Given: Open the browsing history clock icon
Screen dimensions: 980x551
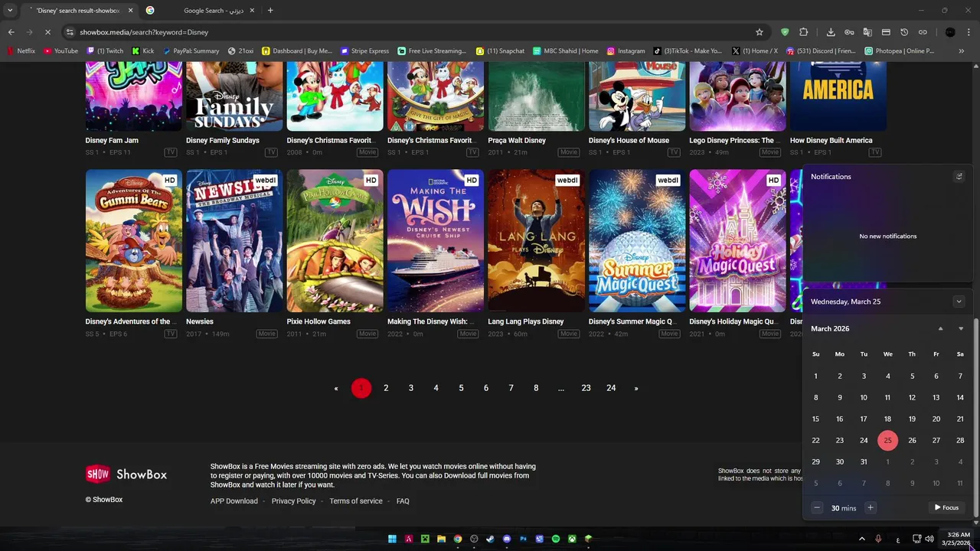Looking at the screenshot, I should (904, 32).
